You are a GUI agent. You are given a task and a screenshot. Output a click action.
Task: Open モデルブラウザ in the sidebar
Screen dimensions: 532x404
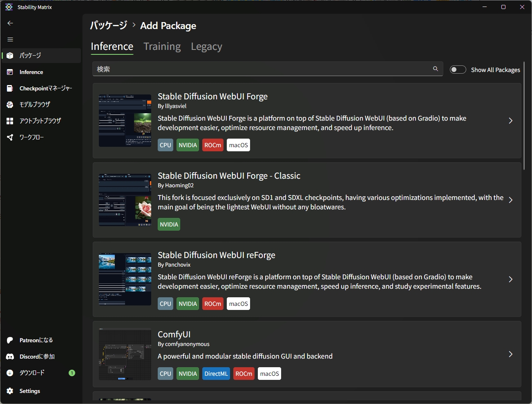pos(41,105)
